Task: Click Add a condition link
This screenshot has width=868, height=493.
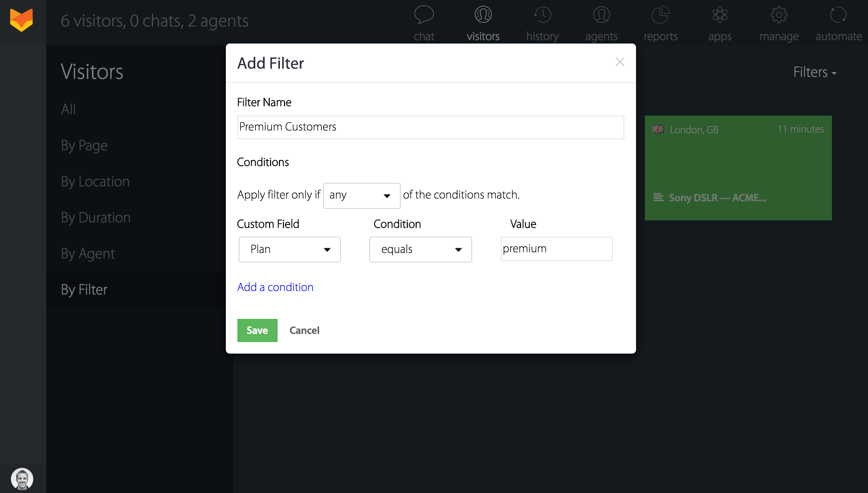Action: coord(276,287)
